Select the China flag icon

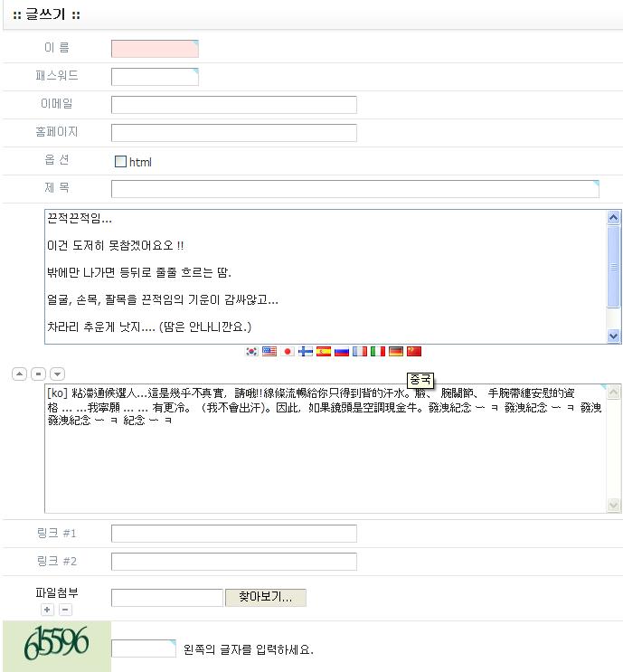click(x=414, y=352)
